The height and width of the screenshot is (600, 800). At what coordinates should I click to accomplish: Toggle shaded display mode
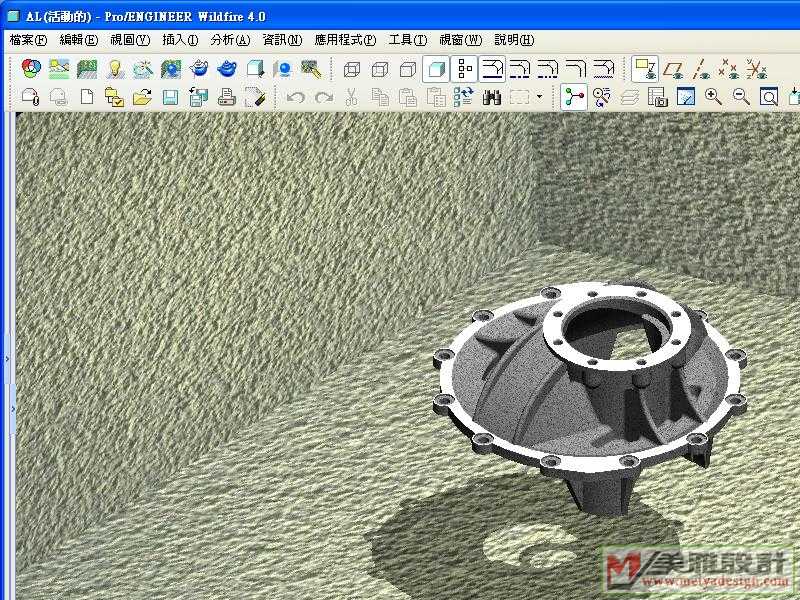coord(435,69)
